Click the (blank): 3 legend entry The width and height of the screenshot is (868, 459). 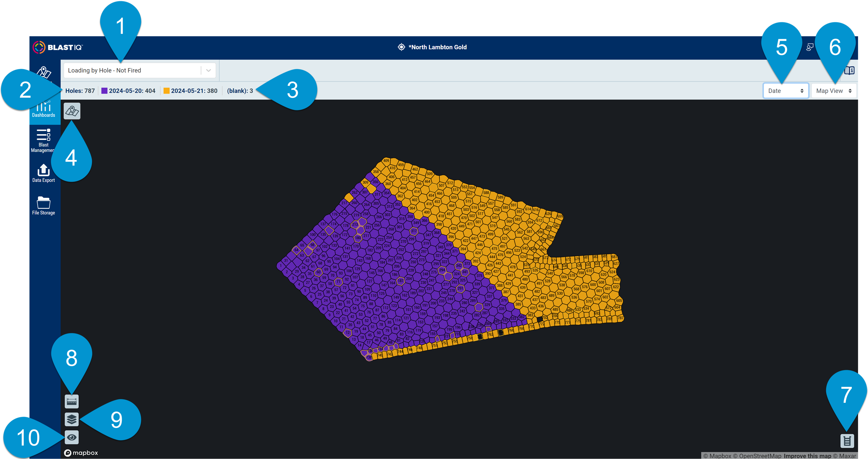[240, 91]
